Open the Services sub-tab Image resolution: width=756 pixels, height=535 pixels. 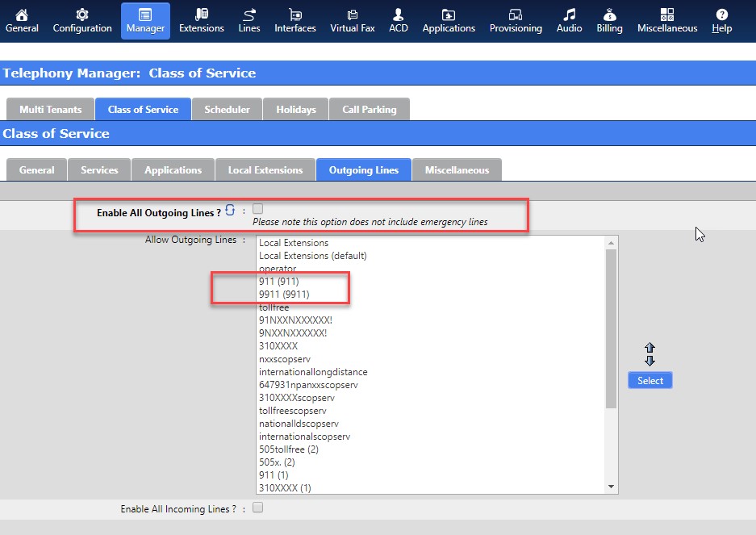coord(99,169)
